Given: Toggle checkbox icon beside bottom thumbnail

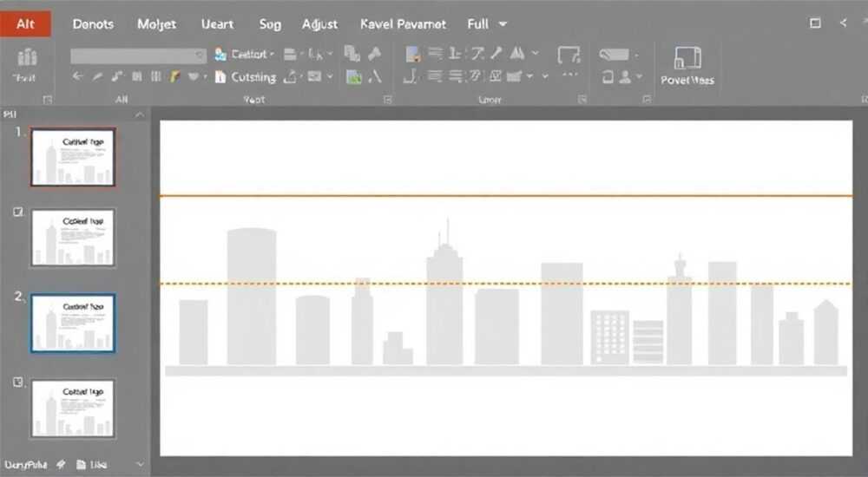Looking at the screenshot, I should (x=18, y=382).
